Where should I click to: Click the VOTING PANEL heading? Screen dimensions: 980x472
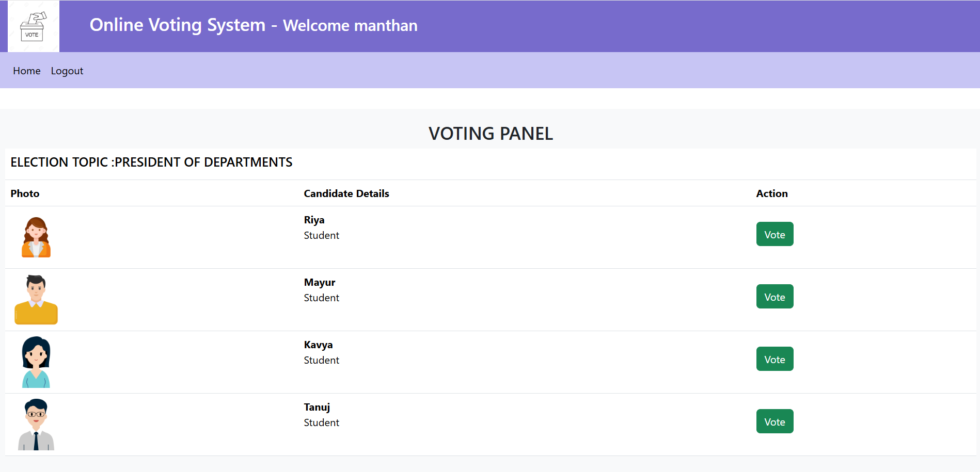[491, 134]
